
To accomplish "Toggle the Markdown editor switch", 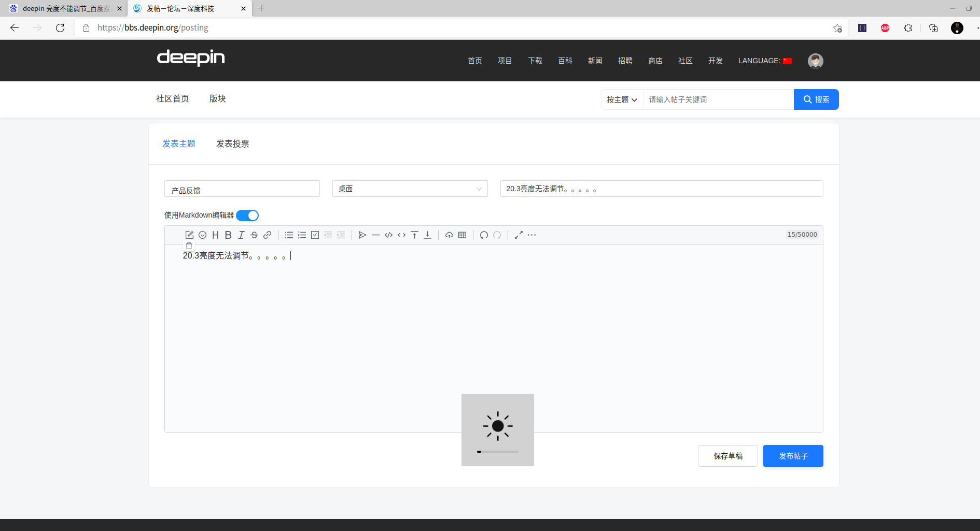I will tap(247, 216).
